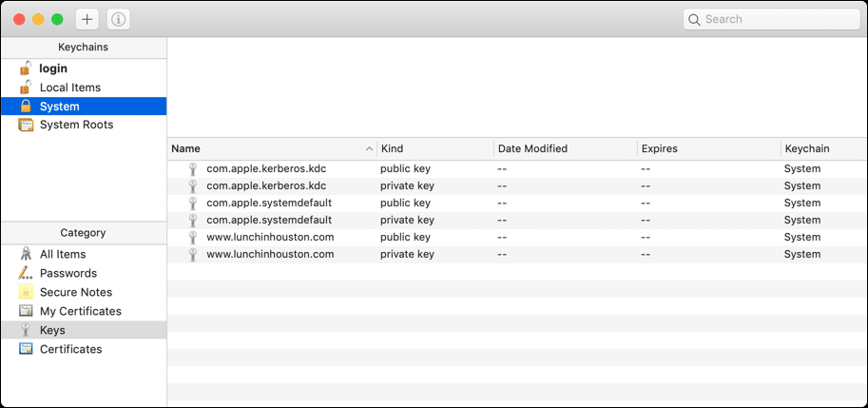The image size is (868, 408).
Task: Click the locked padlock icon for System keychain
Action: point(26,107)
